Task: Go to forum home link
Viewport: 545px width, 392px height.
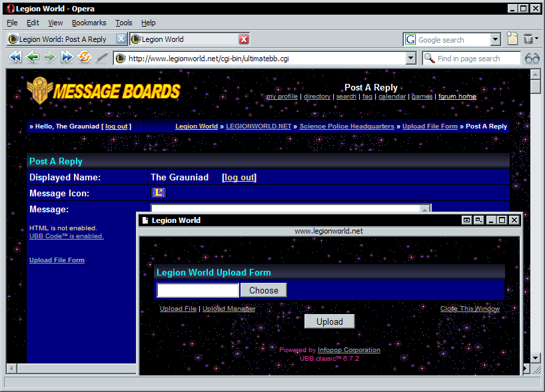Action: click(457, 97)
